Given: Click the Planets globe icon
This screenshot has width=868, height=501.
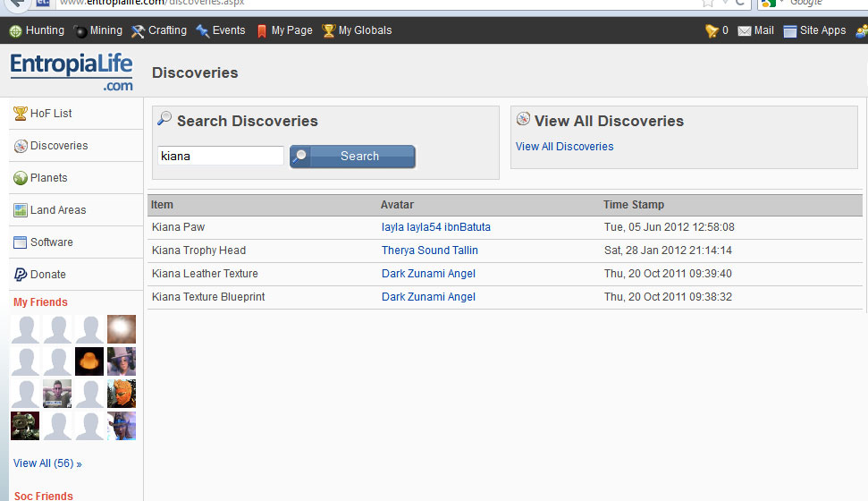Looking at the screenshot, I should point(21,178).
